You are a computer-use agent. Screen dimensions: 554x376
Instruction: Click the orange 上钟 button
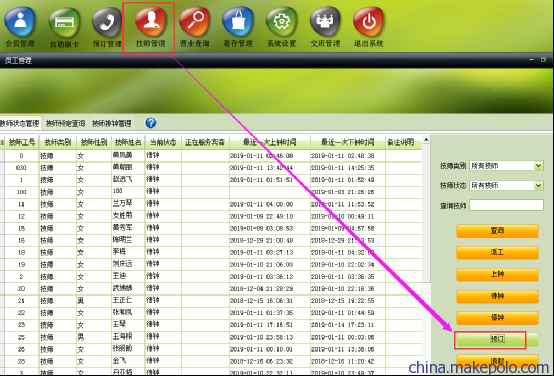[497, 274]
